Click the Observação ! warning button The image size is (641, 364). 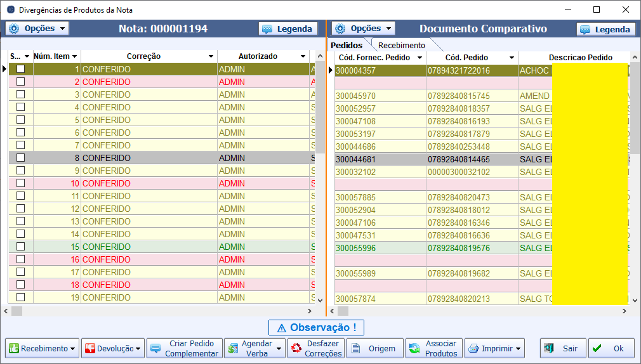[316, 327]
